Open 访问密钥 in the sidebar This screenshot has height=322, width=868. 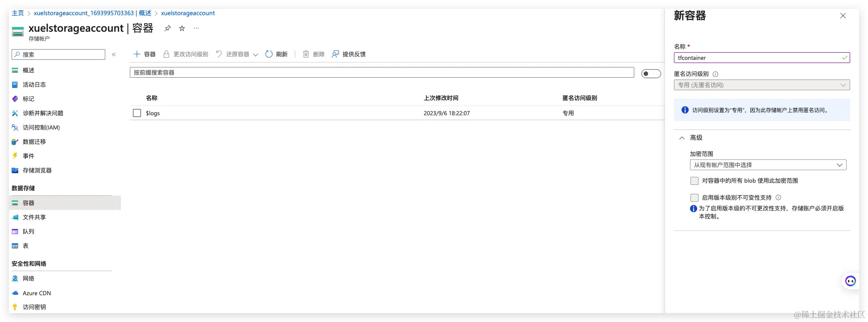pyautogui.click(x=34, y=307)
